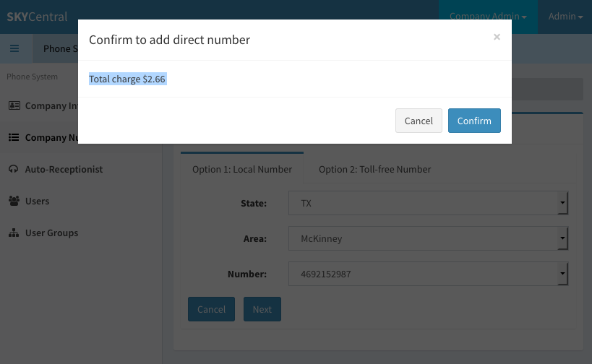Open the Area dropdown showing McKinney
Image resolution: width=592 pixels, height=364 pixels.
point(428,238)
